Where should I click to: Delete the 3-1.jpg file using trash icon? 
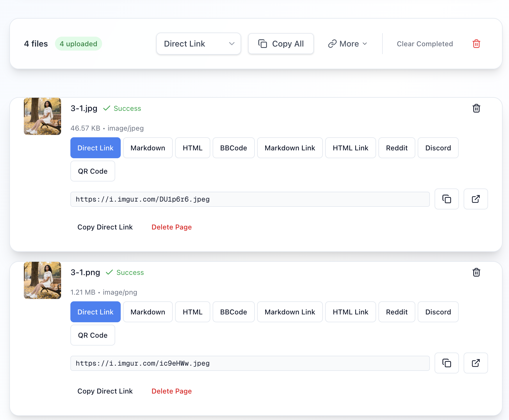tap(476, 108)
